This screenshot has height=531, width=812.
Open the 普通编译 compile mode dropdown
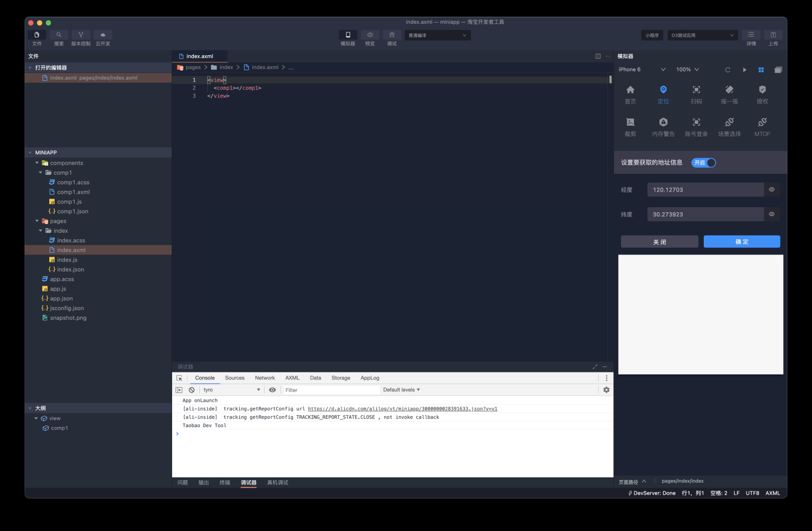pyautogui.click(x=437, y=35)
